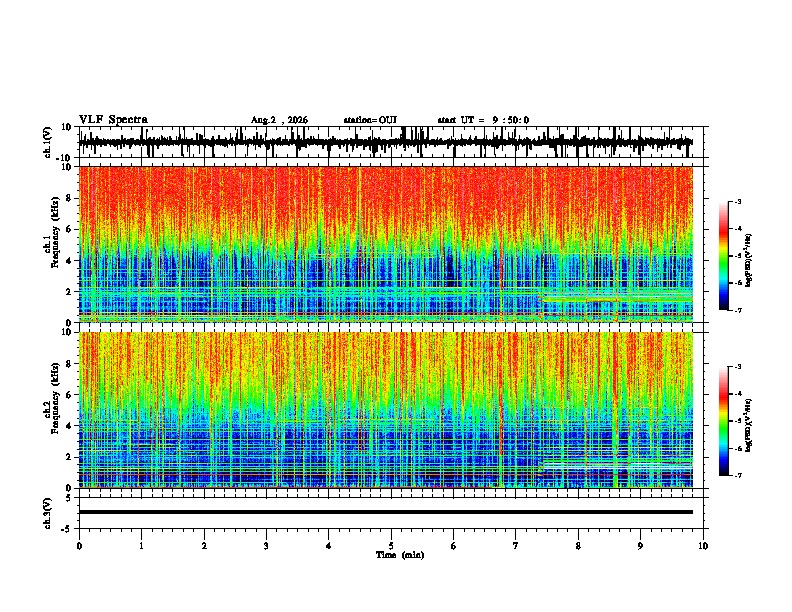
Task: Click the '1' tick on the time axis
Action: (141, 546)
